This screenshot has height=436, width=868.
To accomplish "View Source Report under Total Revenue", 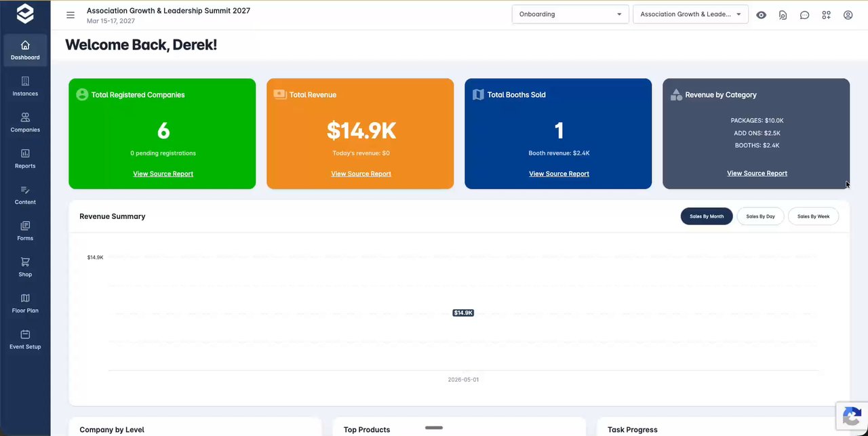I will (x=361, y=174).
